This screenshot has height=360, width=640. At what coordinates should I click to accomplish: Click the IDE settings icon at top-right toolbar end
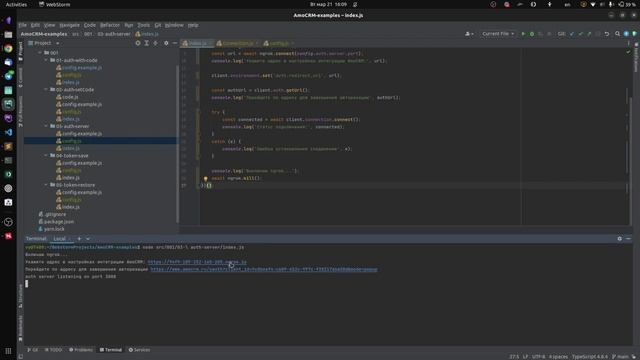click(635, 34)
